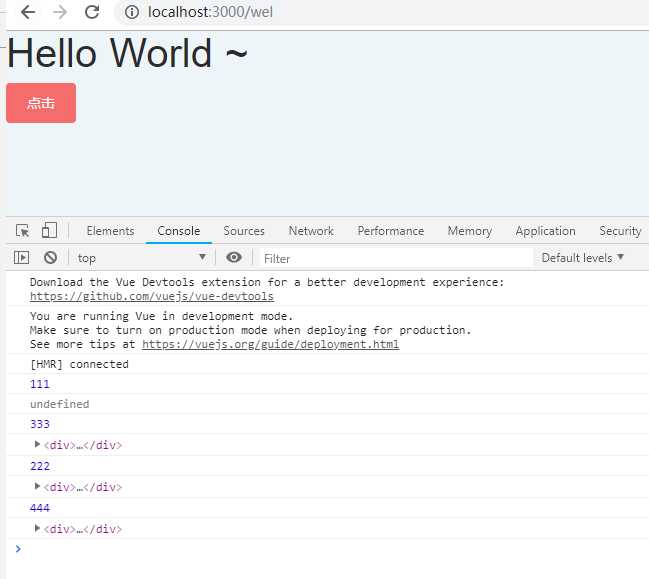Image resolution: width=649 pixels, height=579 pixels.
Task: Toggle the live expression eye icon
Action: click(234, 257)
